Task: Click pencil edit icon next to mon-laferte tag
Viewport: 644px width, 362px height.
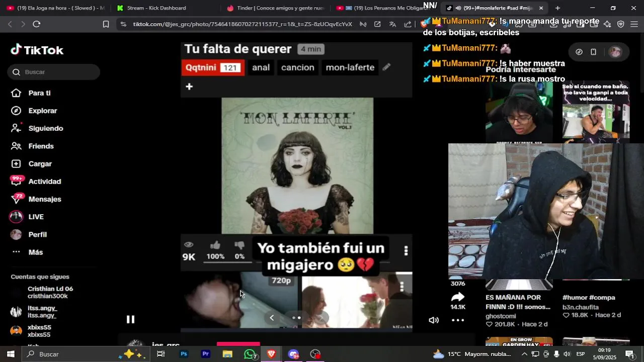Action: [386, 67]
